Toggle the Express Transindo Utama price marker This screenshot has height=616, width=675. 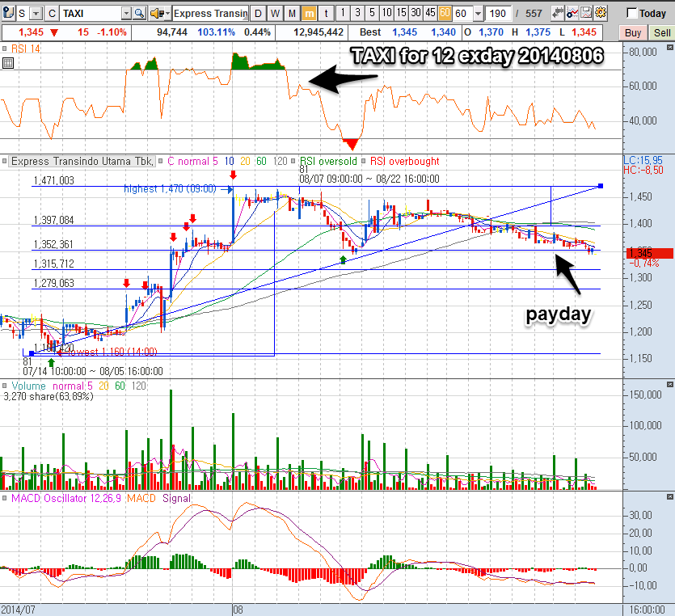(4, 162)
